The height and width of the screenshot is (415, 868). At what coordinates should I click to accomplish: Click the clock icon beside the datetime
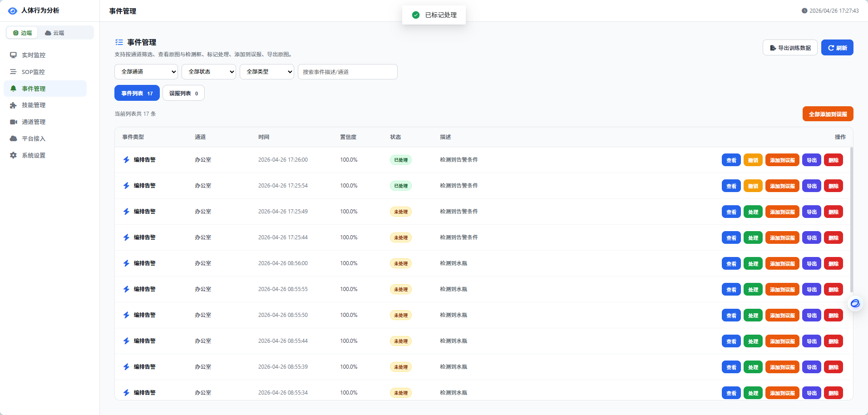804,11
